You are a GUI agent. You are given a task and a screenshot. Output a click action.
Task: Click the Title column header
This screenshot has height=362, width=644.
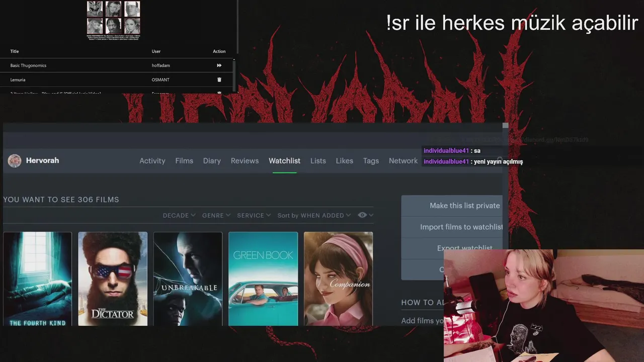[x=15, y=51]
